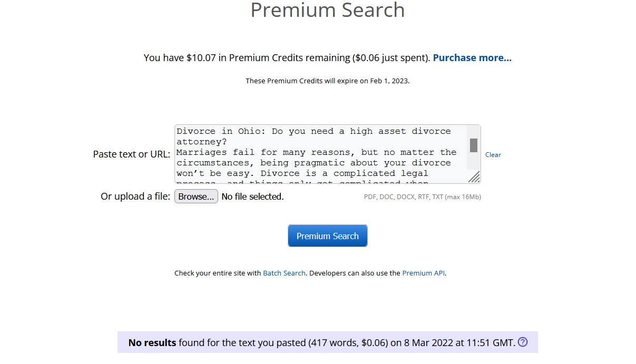
Task: Open the Batch Search link
Action: [284, 273]
